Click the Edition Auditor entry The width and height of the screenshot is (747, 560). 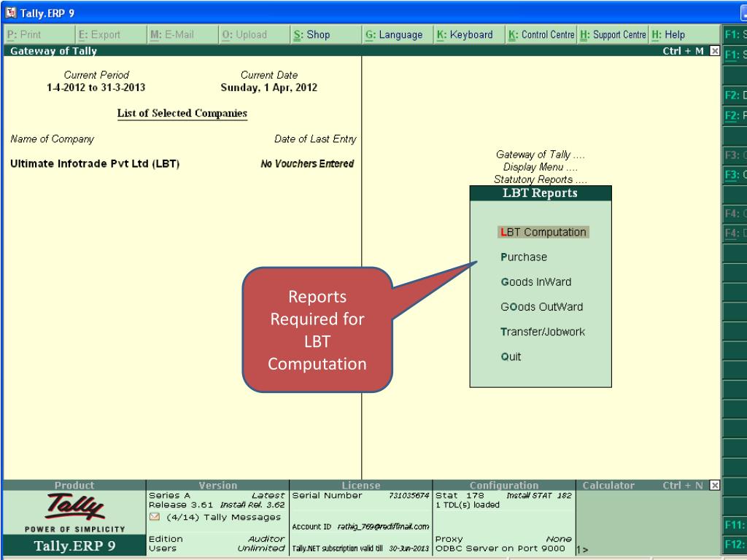[x=217, y=539]
